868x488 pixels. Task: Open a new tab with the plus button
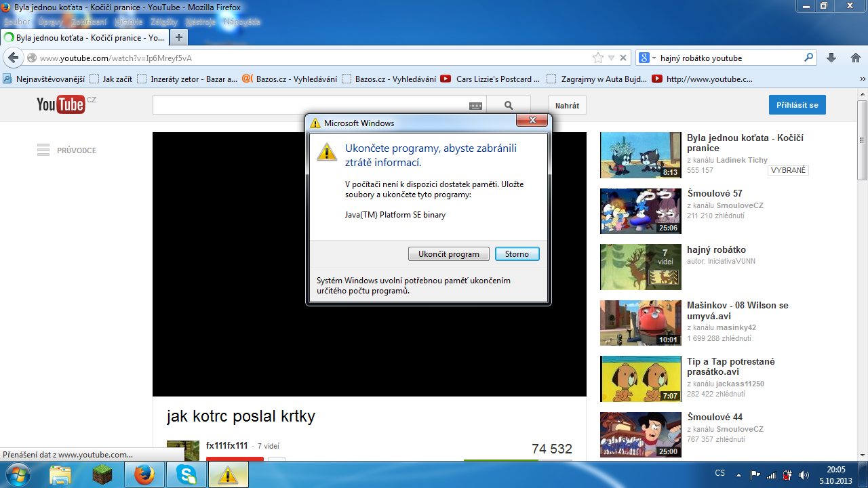(179, 37)
